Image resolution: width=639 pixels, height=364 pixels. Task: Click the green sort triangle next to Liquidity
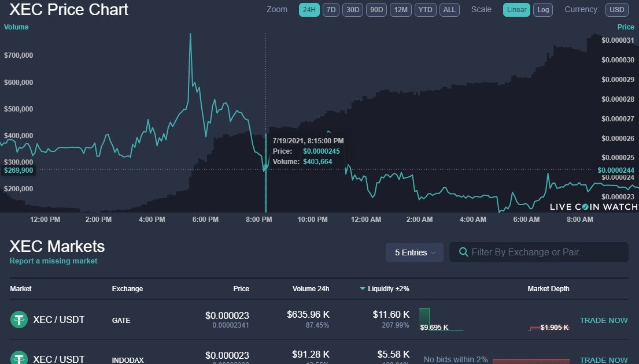[362, 289]
